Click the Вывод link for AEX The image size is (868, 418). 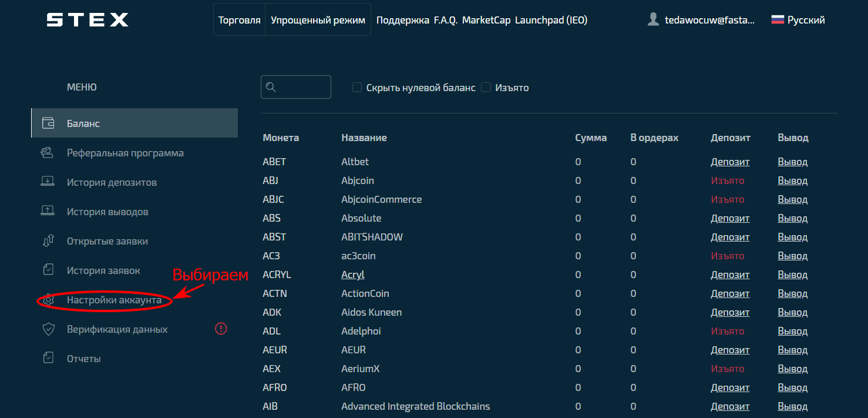[x=792, y=369]
